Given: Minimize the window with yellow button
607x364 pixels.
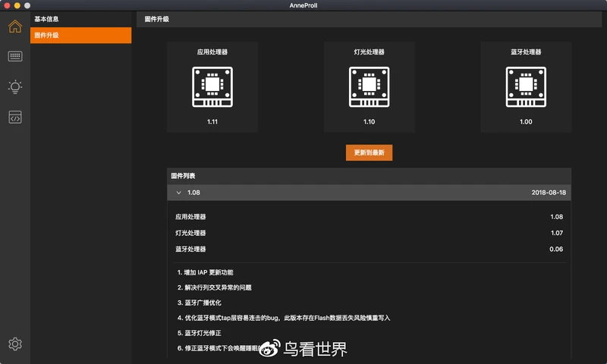Looking at the screenshot, I should pos(17,5).
